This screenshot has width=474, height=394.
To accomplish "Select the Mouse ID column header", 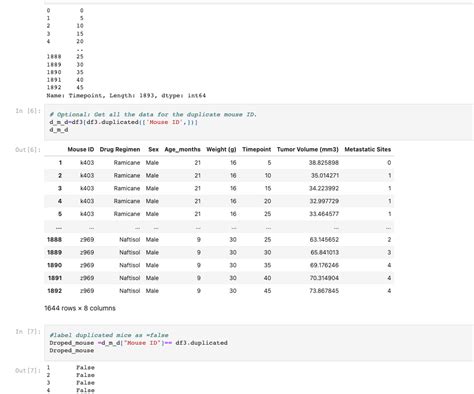I will [x=81, y=149].
